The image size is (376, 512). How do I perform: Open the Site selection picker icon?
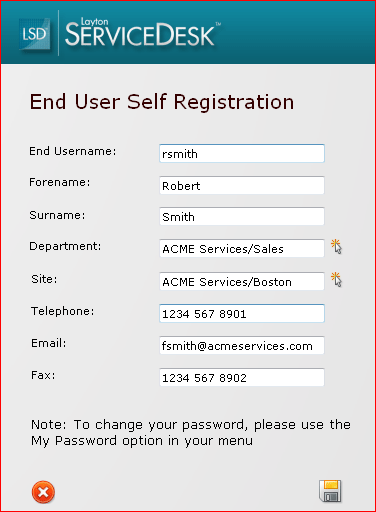coord(336,280)
